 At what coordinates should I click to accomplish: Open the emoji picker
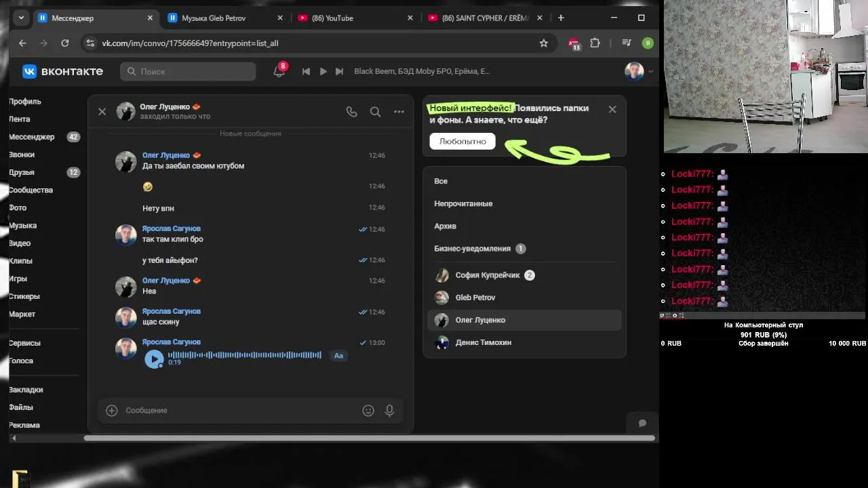tap(368, 410)
